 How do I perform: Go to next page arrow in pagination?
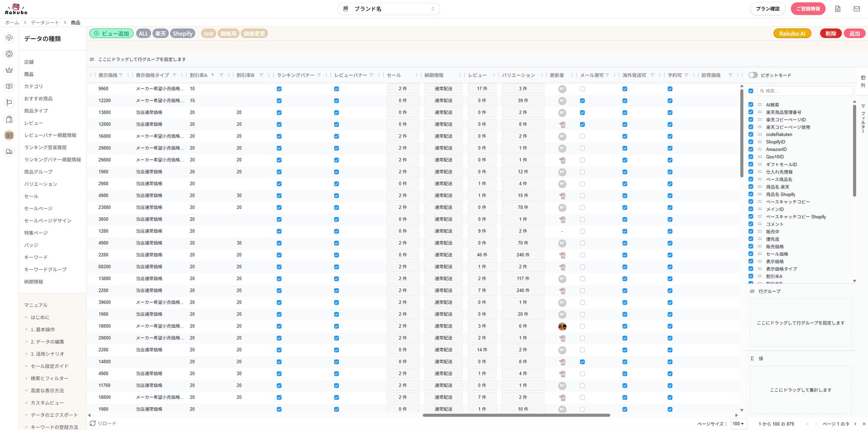[855, 424]
